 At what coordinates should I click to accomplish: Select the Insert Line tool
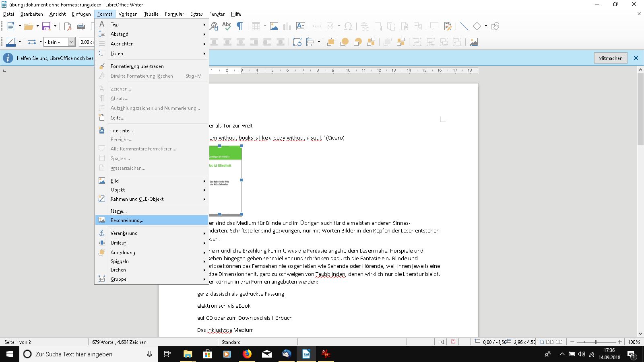coord(464,27)
